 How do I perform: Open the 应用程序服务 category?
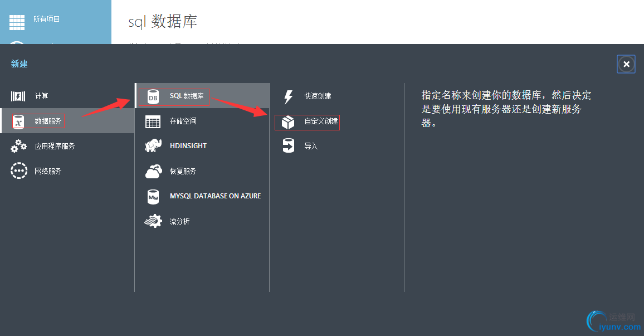pos(55,146)
